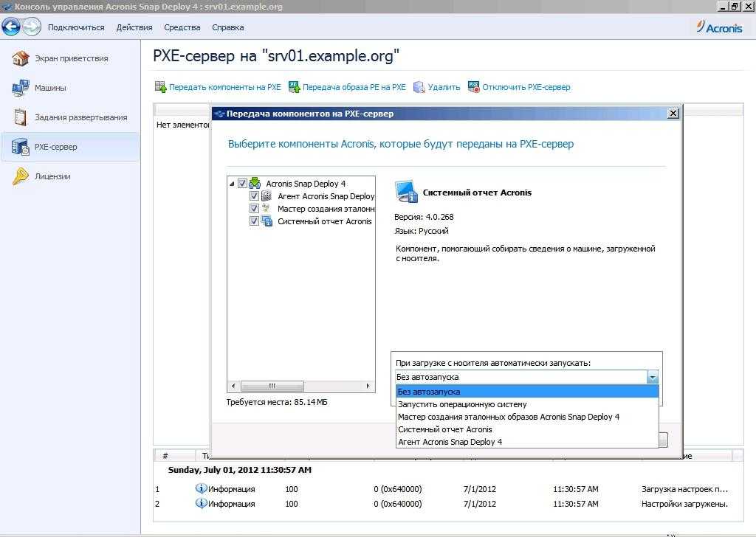Toggle the Acronis Snap Deploy 4 checkbox

point(242,183)
